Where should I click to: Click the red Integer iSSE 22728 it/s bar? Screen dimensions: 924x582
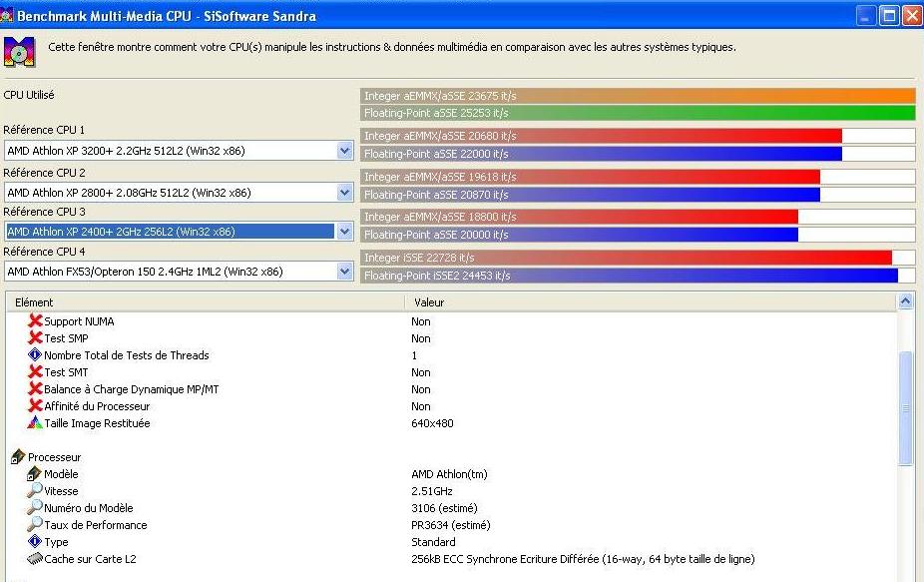tap(626, 258)
